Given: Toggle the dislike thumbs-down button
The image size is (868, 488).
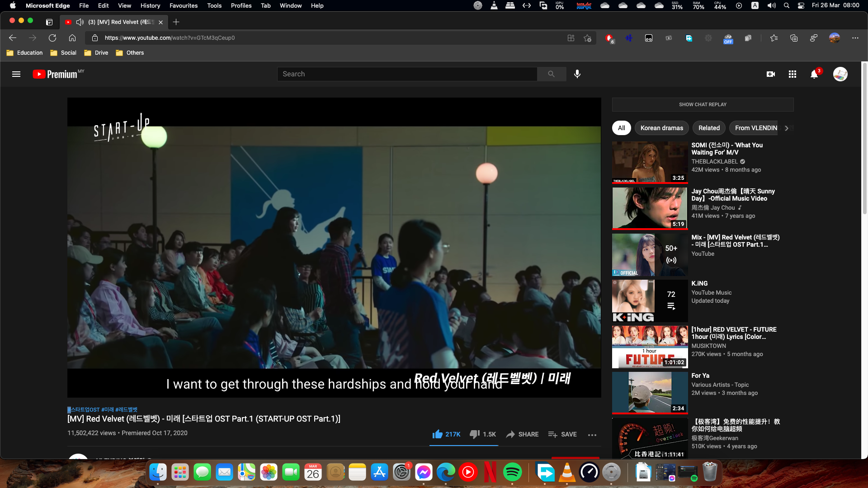Looking at the screenshot, I should [474, 434].
